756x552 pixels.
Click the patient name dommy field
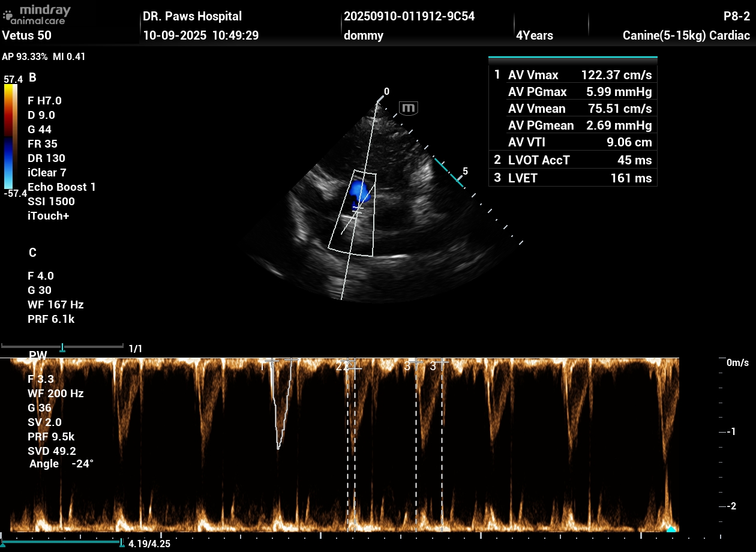click(x=364, y=35)
